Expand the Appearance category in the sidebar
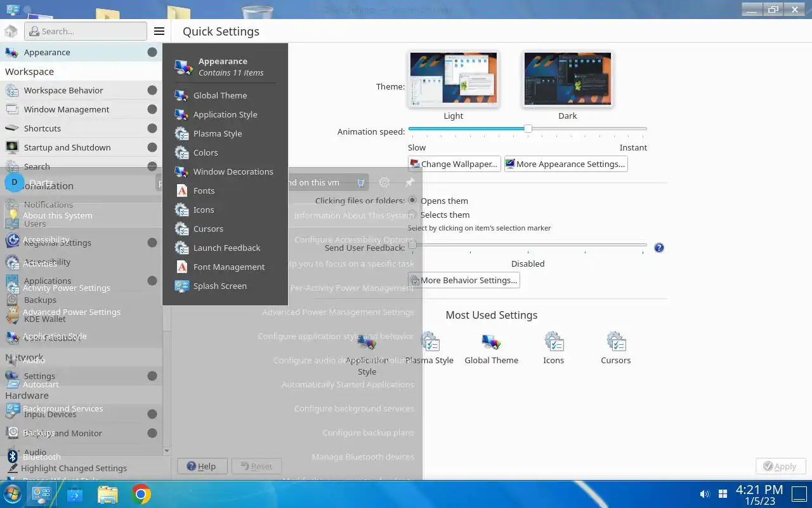 click(81, 52)
